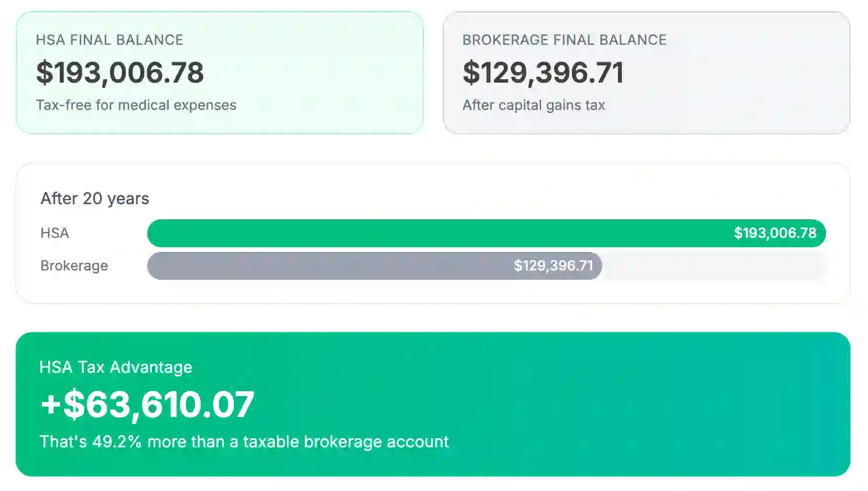Click the After capital gains tax subtitle
The height and width of the screenshot is (491, 868).
[533, 105]
